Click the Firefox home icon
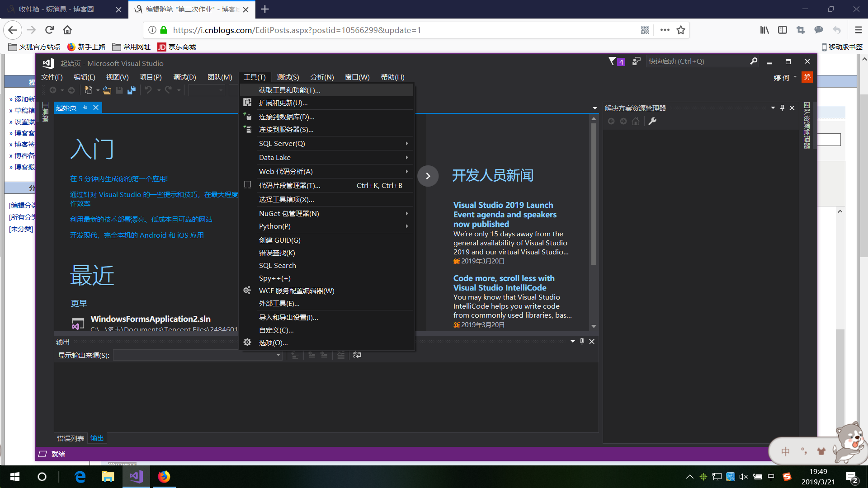868x488 pixels. pos(67,30)
